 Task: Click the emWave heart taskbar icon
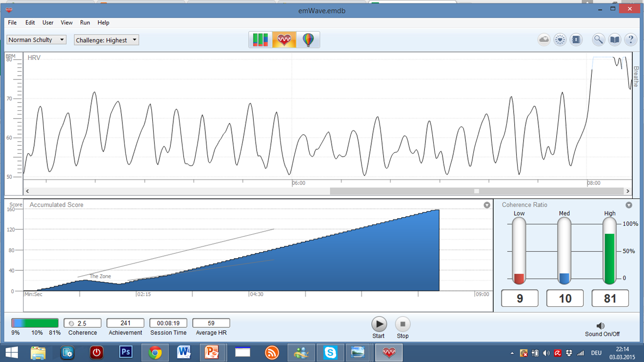click(x=389, y=352)
